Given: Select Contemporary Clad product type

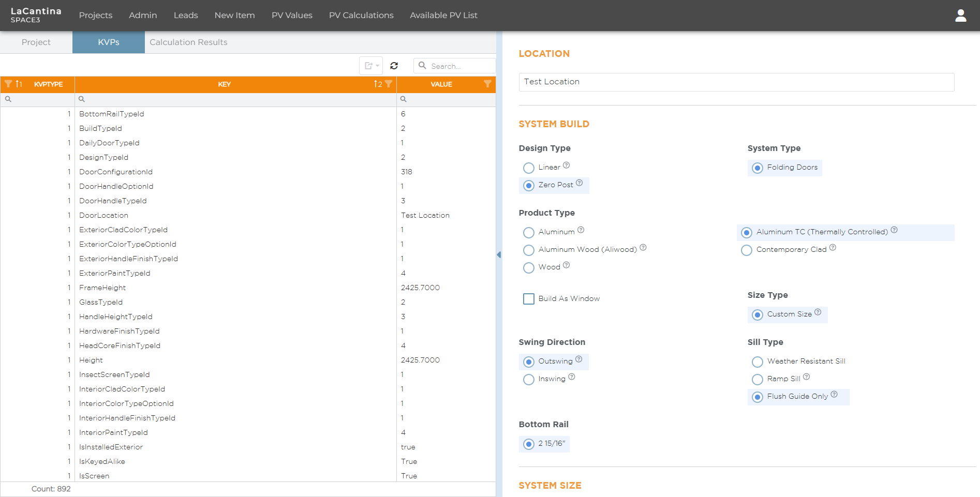Looking at the screenshot, I should [746, 250].
